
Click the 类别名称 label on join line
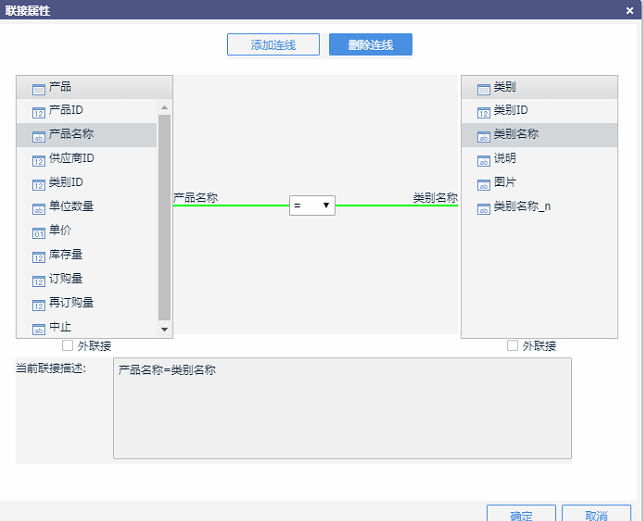click(435, 198)
